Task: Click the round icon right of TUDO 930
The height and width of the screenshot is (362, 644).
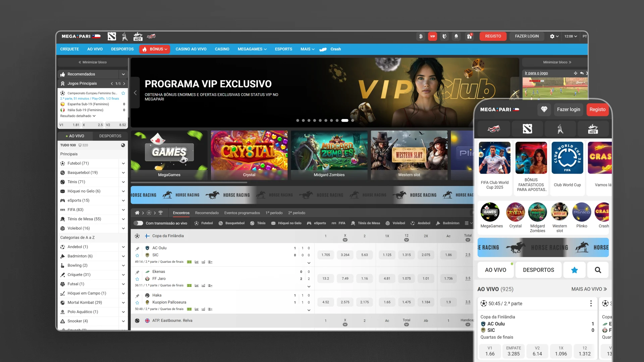Action: pos(123,145)
